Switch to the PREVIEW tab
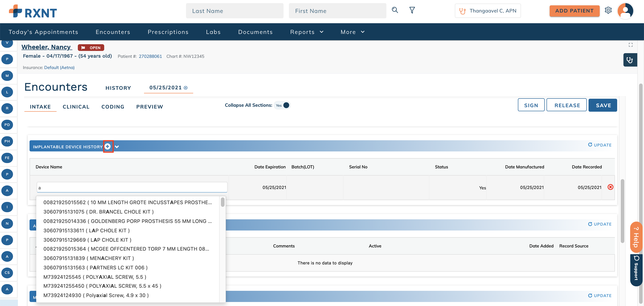 pyautogui.click(x=150, y=107)
